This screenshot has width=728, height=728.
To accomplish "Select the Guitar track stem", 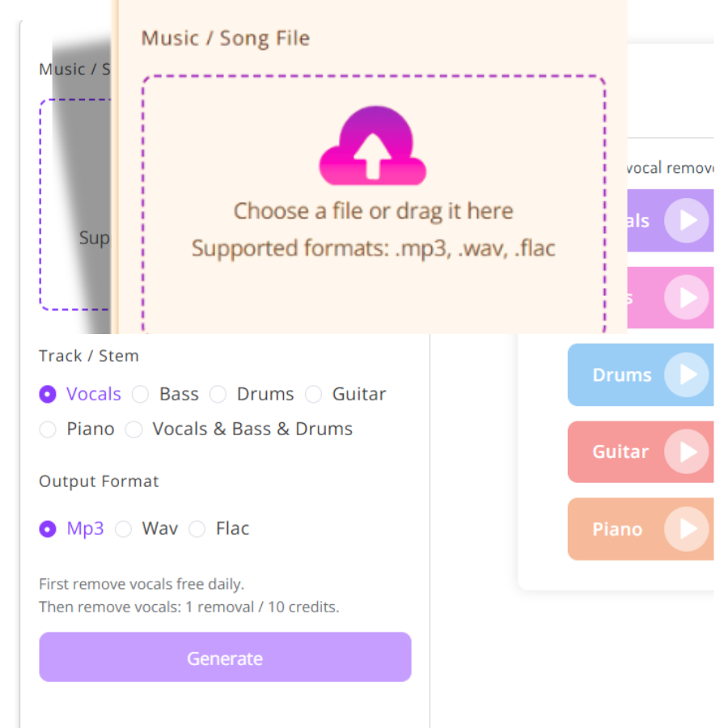I will 314,394.
